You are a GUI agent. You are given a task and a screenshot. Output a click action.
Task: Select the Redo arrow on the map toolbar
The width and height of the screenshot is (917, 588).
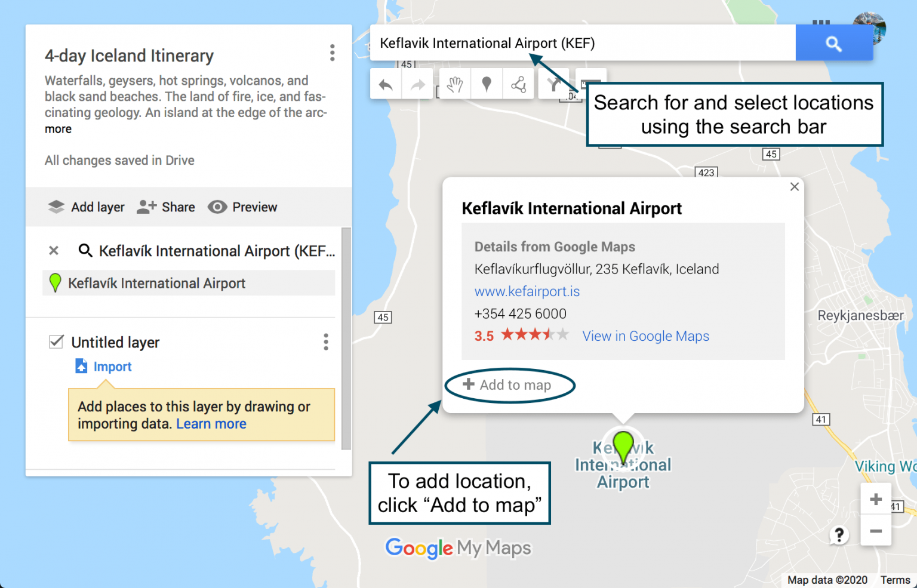tap(417, 84)
